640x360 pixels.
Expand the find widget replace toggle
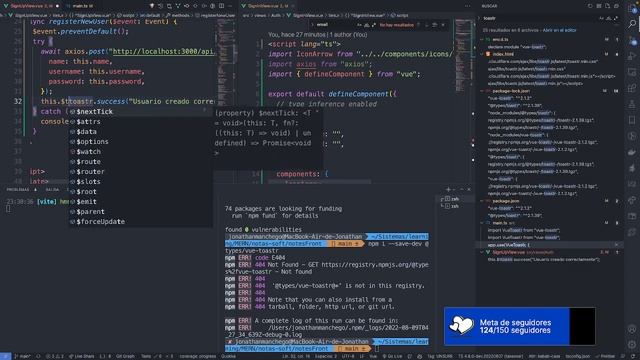pos(312,25)
